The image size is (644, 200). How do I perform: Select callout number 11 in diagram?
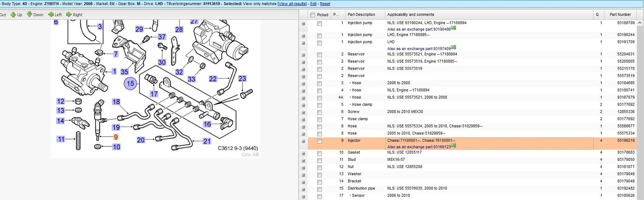tap(61, 139)
